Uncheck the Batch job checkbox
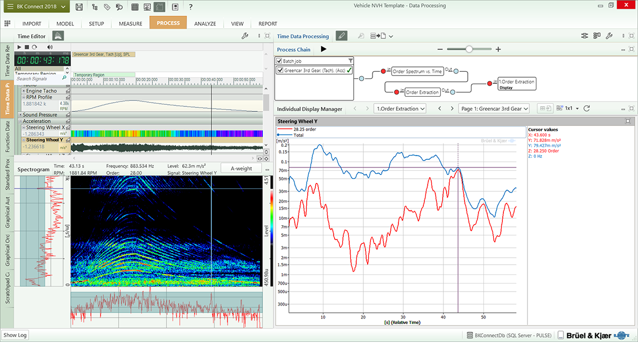The height and width of the screenshot is (364, 638). coord(279,61)
